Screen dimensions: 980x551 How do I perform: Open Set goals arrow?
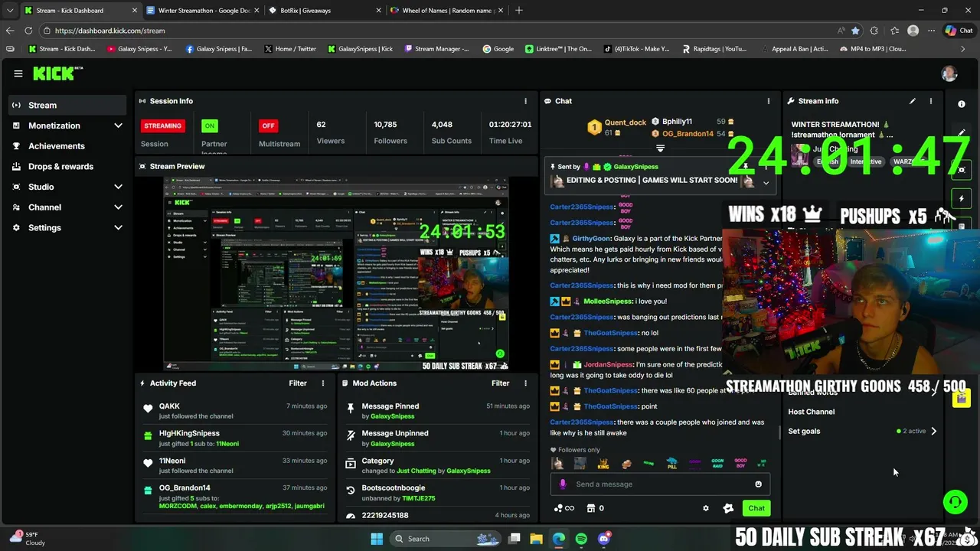tap(933, 431)
